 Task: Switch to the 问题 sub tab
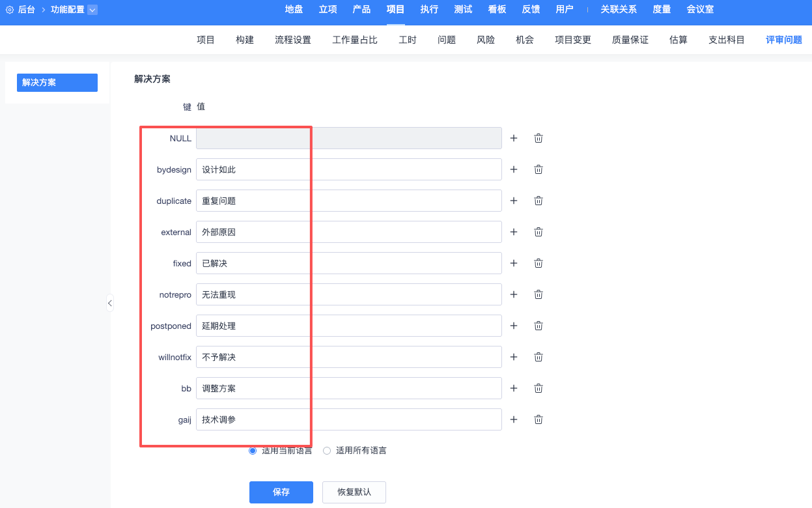(447, 40)
